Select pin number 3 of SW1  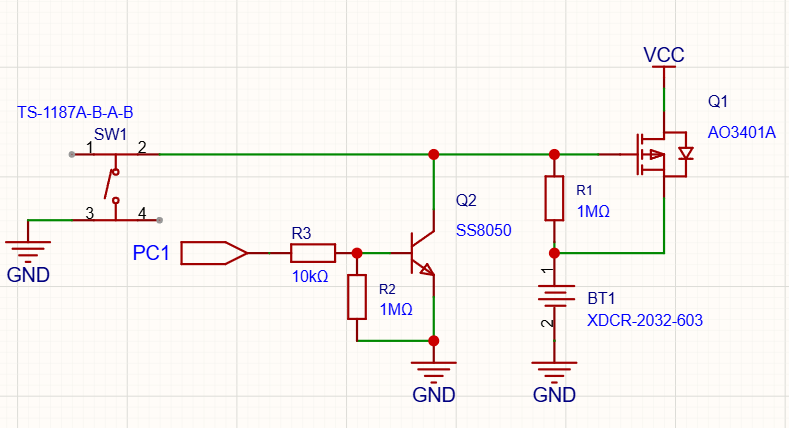90,213
